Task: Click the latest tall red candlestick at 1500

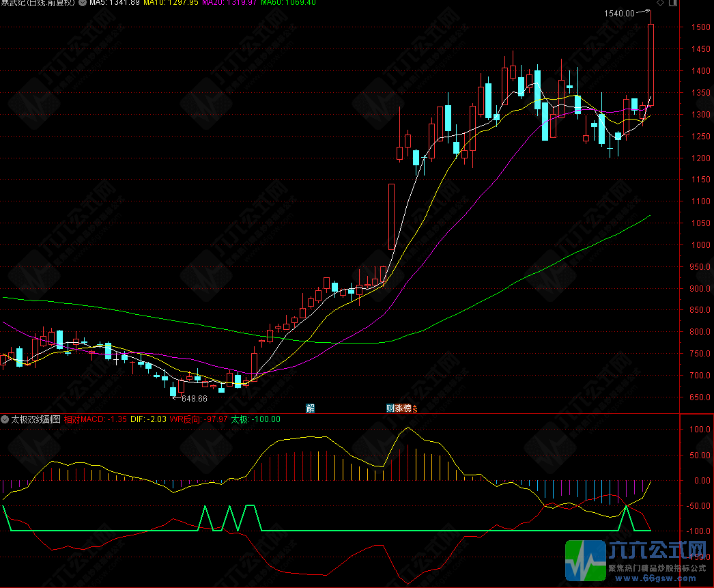Action: pos(651,65)
